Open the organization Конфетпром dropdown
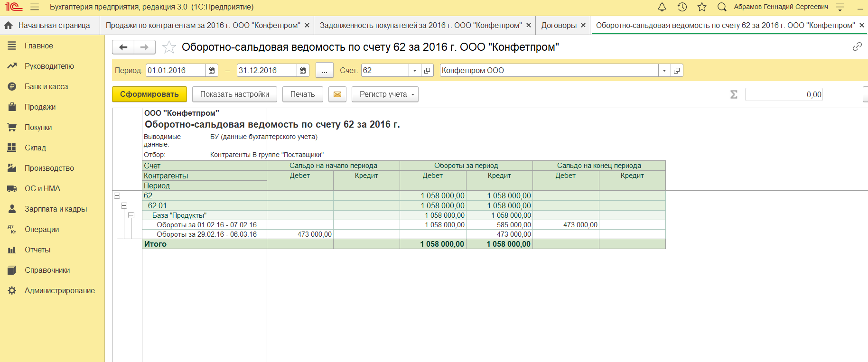 point(664,71)
